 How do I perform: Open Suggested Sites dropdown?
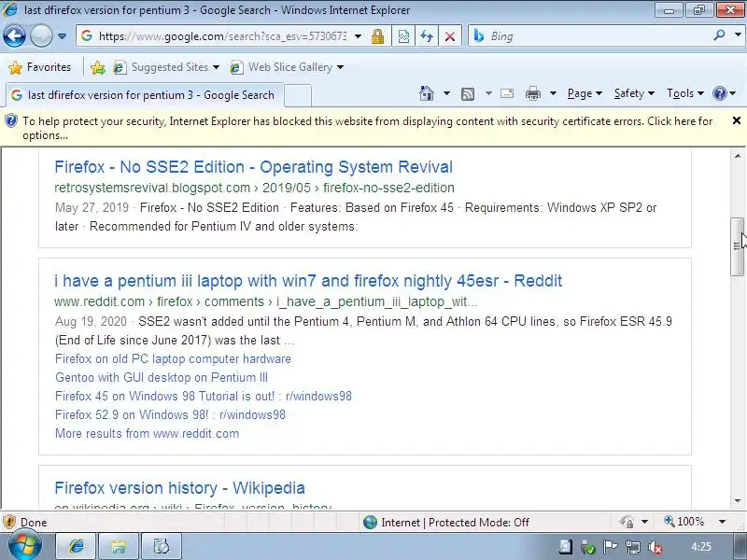(166, 67)
